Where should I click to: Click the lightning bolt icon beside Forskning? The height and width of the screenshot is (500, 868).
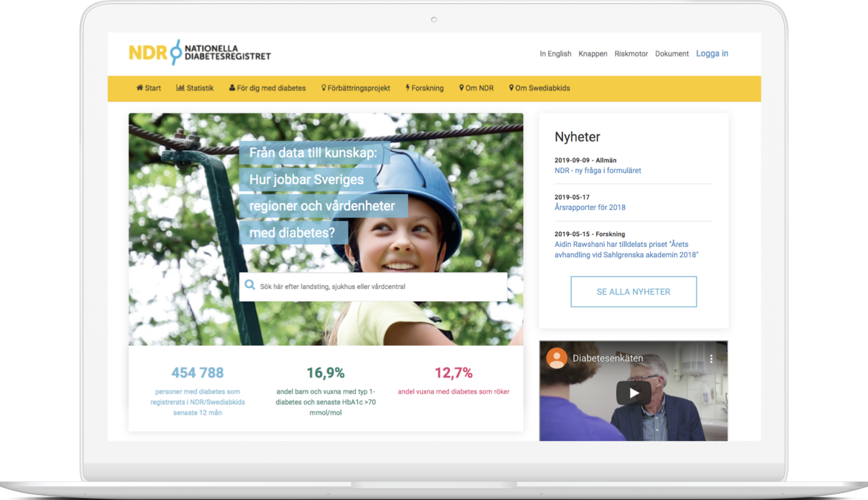click(407, 88)
